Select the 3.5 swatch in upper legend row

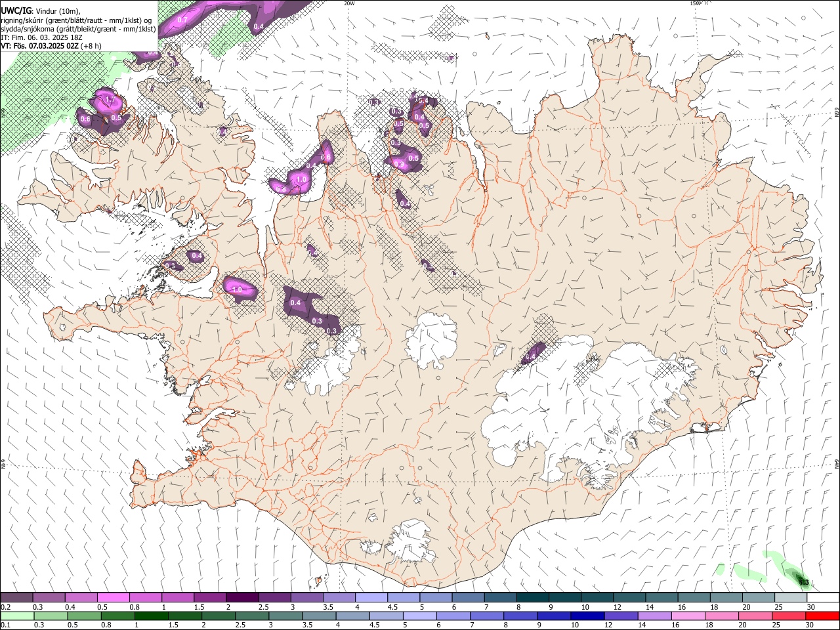point(339,598)
